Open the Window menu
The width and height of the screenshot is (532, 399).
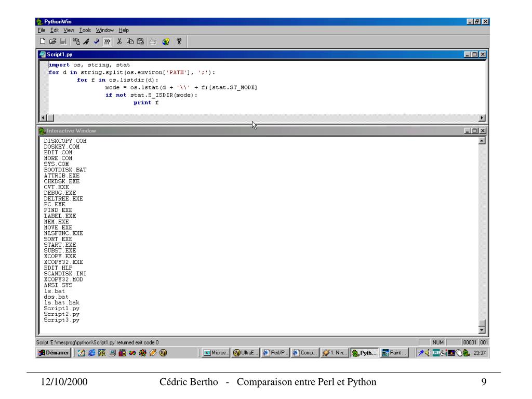105,30
